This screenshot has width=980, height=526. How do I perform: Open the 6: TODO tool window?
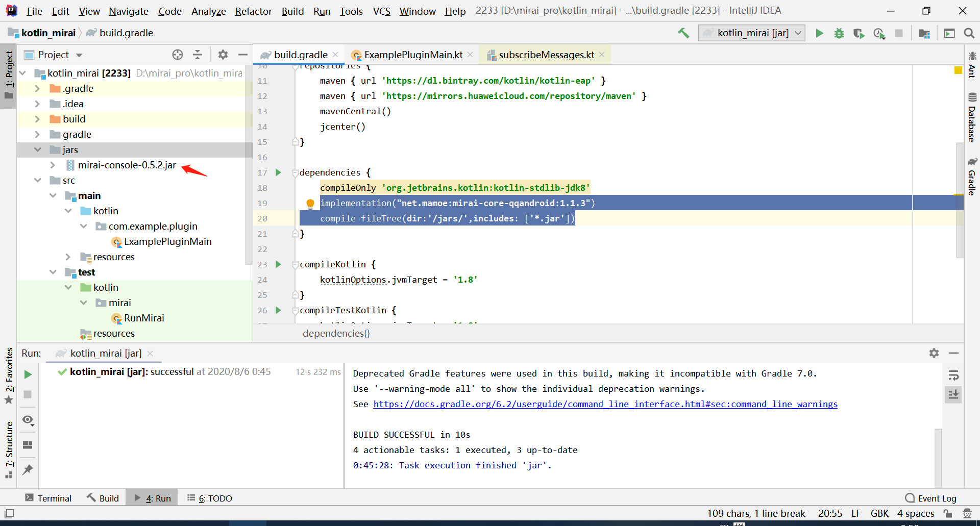click(210, 498)
